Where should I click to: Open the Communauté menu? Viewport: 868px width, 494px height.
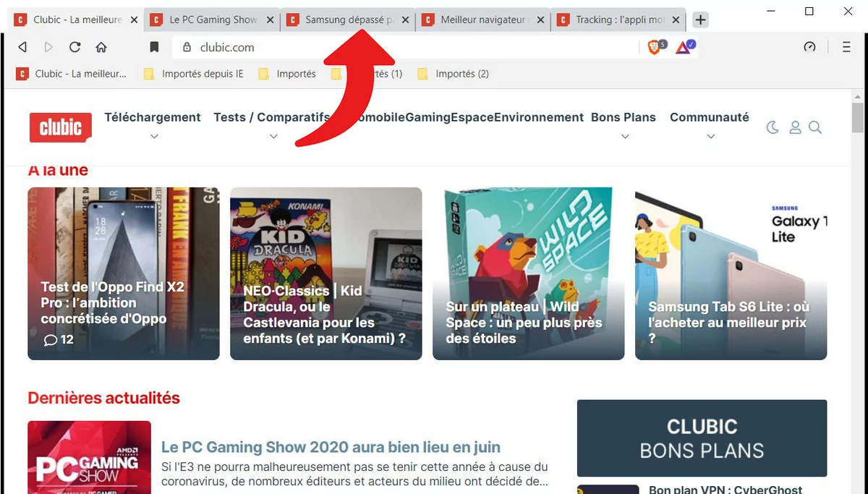[710, 117]
